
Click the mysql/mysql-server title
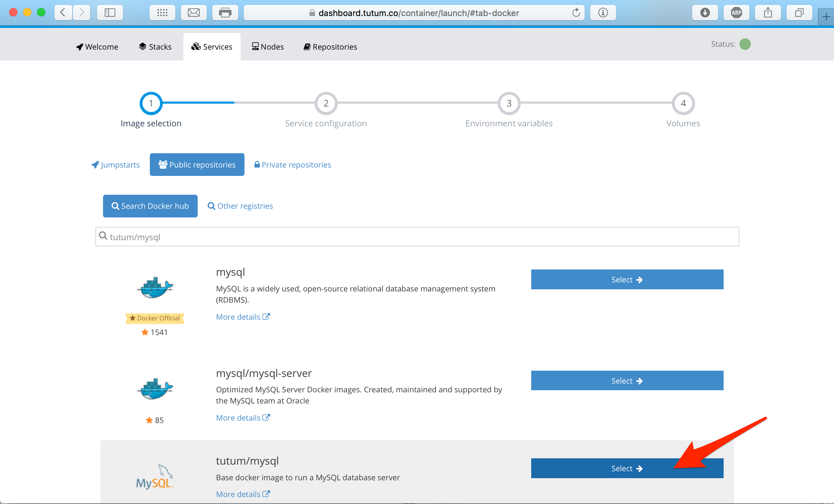coord(264,373)
